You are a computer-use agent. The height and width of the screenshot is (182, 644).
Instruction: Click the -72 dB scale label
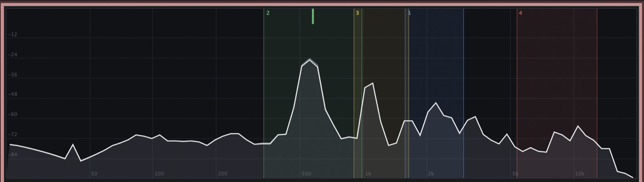tap(12, 135)
